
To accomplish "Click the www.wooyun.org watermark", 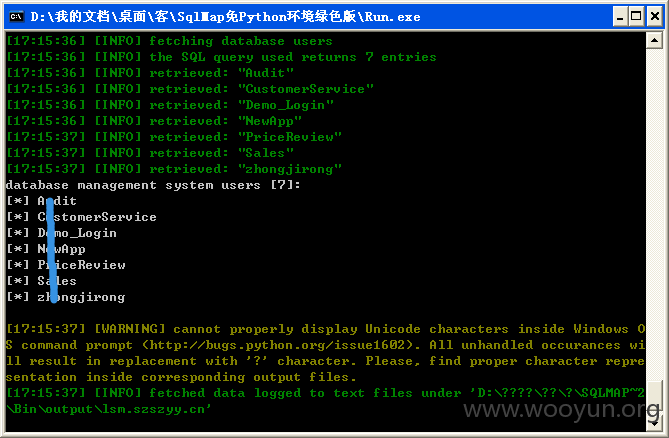I will (x=561, y=410).
